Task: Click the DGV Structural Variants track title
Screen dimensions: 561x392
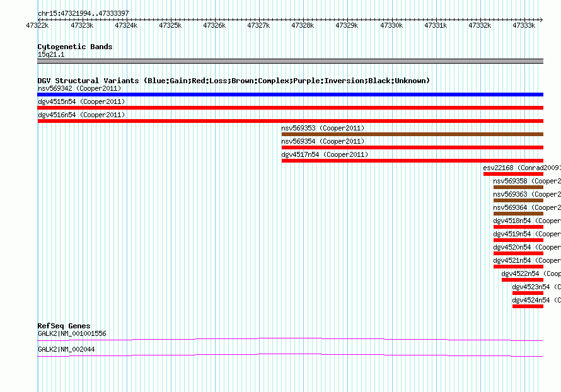Action: point(233,81)
